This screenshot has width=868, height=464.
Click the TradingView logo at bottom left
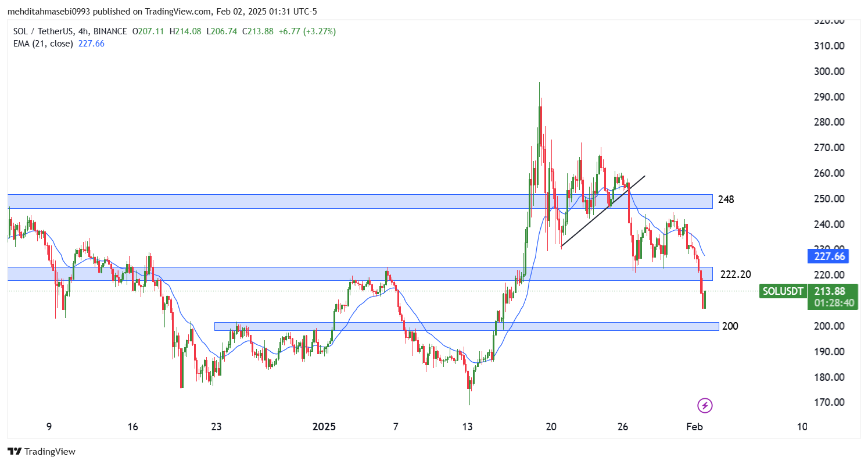click(x=41, y=451)
